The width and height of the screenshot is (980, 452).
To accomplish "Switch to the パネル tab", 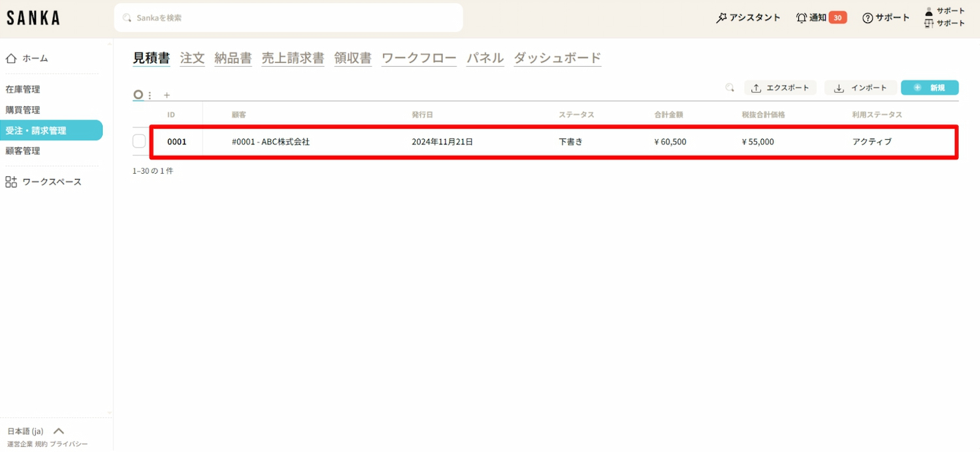I will [485, 57].
